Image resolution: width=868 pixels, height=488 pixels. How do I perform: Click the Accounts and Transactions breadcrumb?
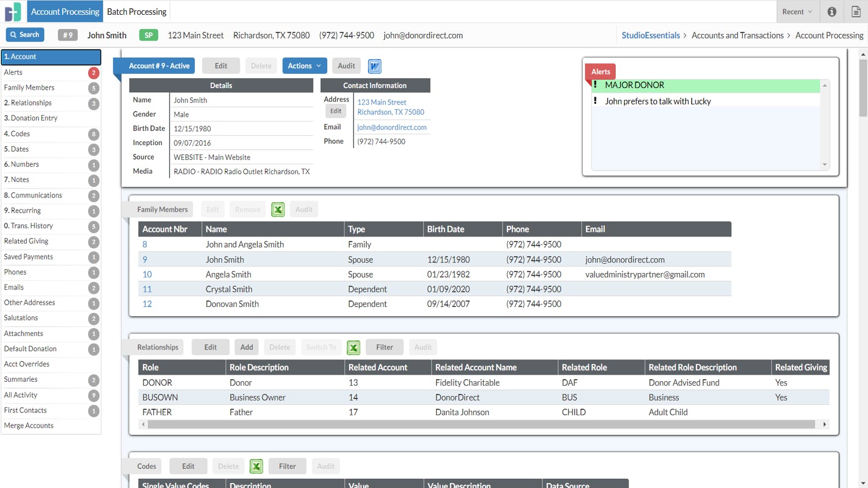click(x=738, y=35)
